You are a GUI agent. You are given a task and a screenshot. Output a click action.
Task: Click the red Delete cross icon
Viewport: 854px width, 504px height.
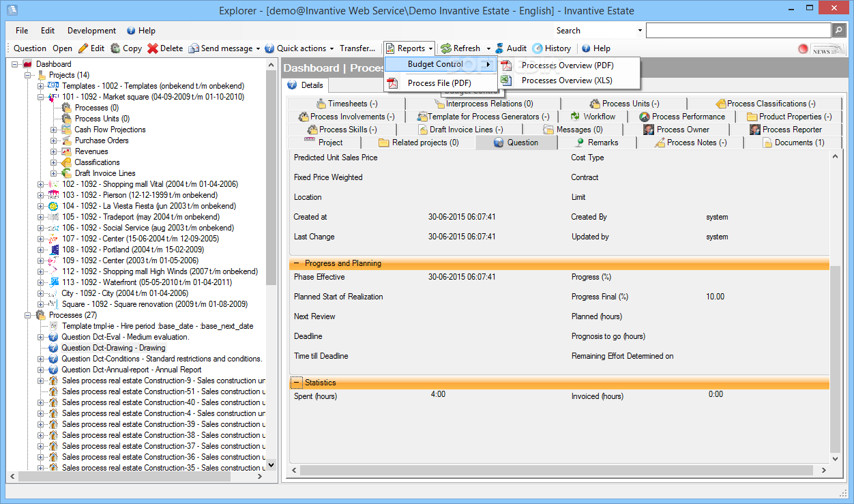(x=153, y=48)
